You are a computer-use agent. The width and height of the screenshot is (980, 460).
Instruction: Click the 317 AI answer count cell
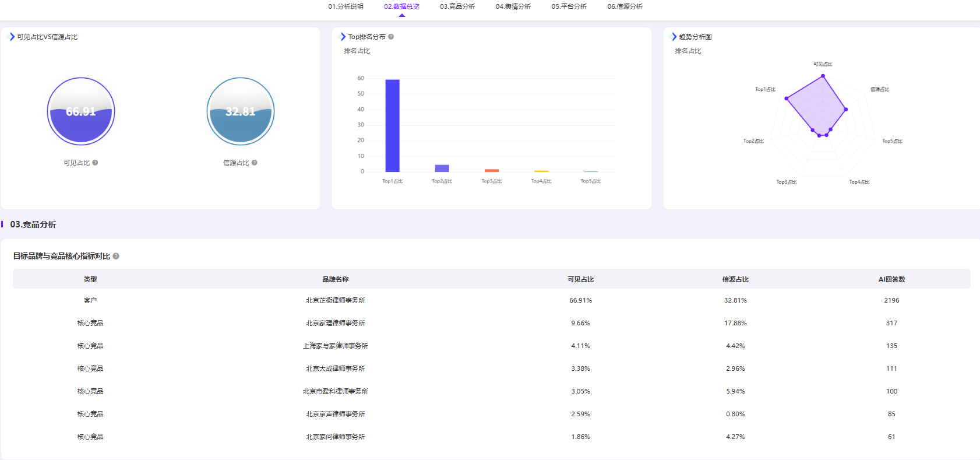[892, 323]
